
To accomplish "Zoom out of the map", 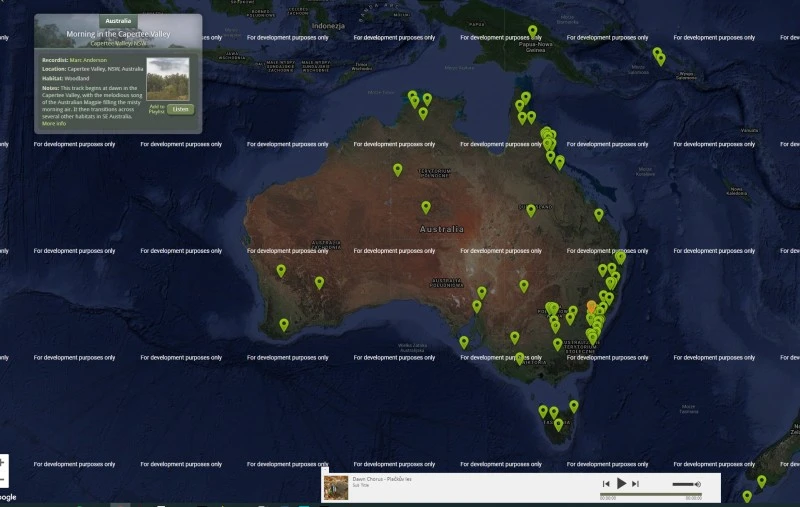I will click(x=3, y=480).
